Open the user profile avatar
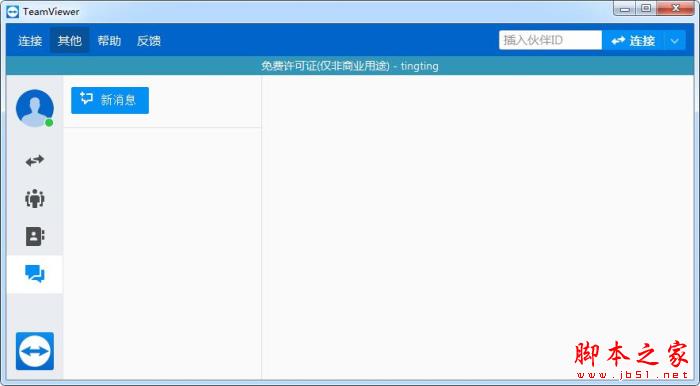Viewport: 700px width, 386px height. pyautogui.click(x=34, y=108)
